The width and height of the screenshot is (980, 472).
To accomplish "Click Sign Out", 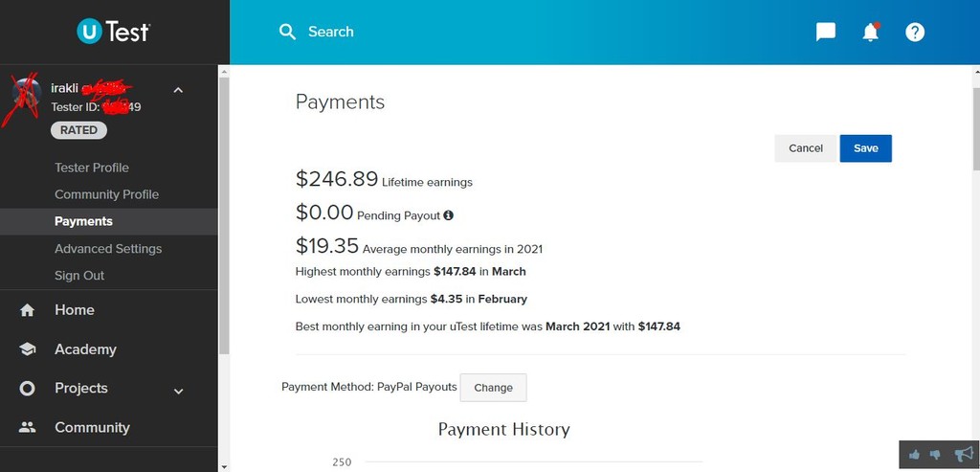I will (79, 275).
